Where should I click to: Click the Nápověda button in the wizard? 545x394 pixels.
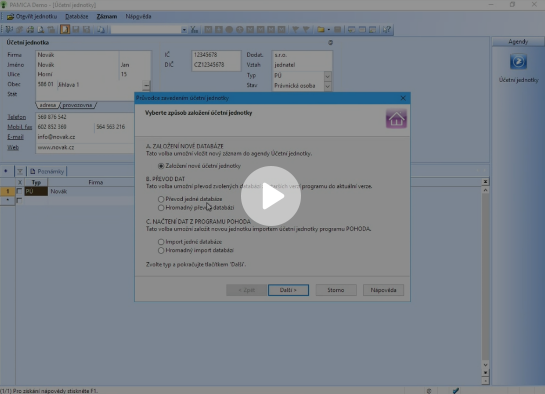click(x=383, y=290)
